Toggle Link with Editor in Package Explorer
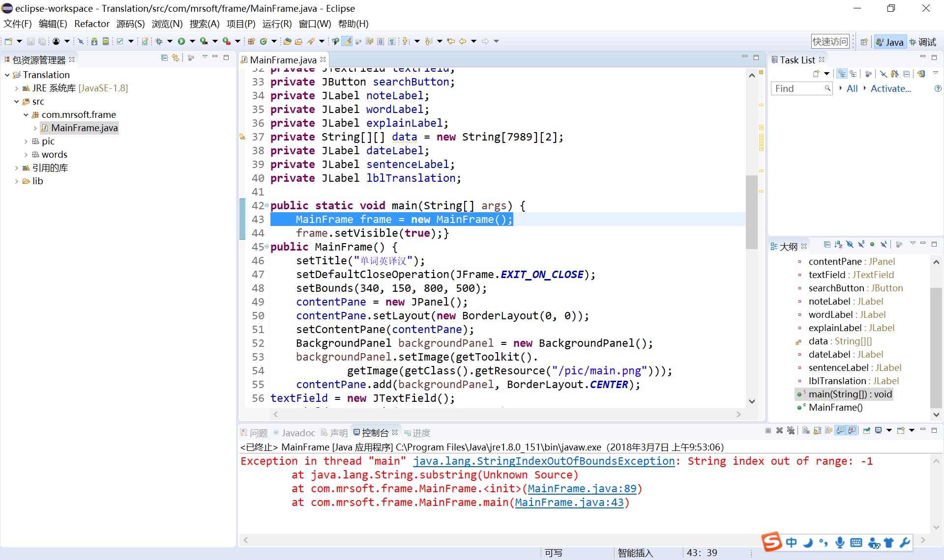The image size is (944, 560). coord(176,58)
